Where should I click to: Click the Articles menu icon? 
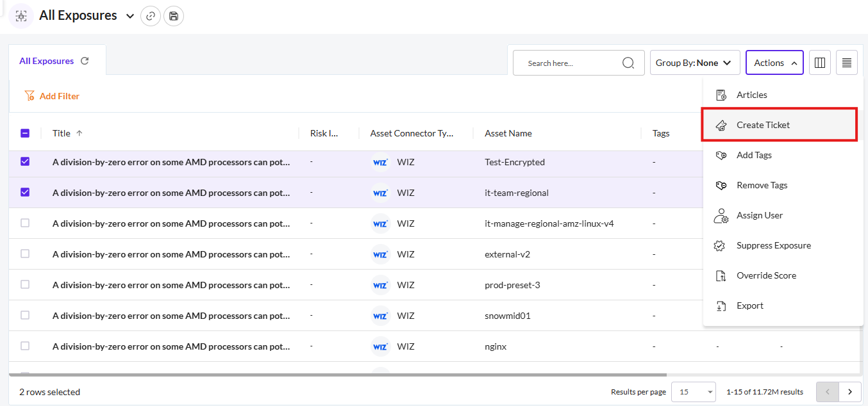pos(721,95)
